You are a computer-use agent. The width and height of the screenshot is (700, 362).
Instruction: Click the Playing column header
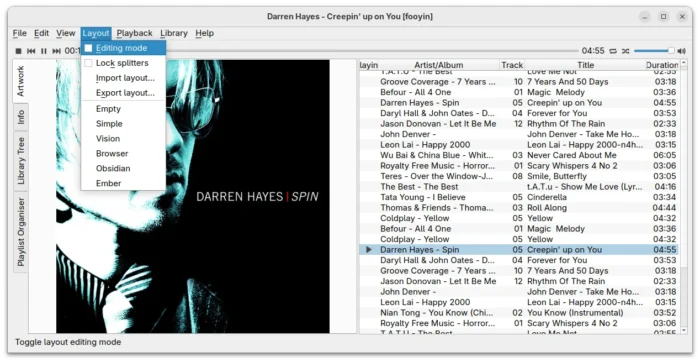click(369, 65)
